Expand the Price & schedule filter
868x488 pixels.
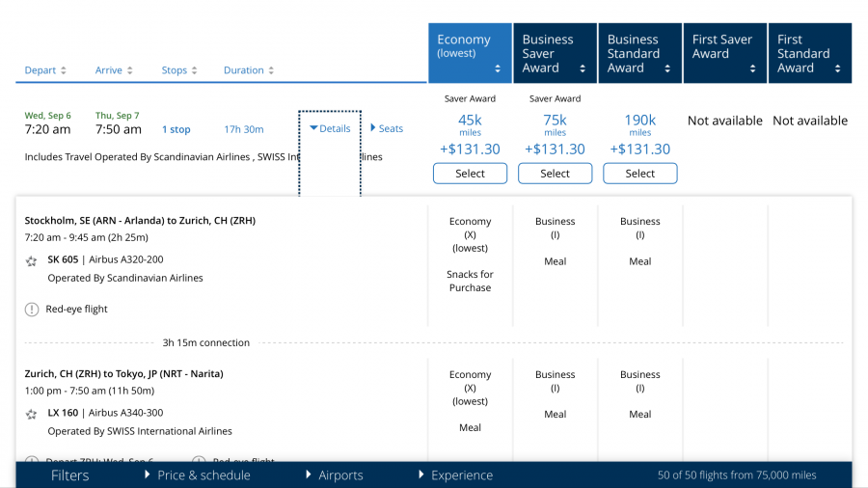pyautogui.click(x=198, y=475)
